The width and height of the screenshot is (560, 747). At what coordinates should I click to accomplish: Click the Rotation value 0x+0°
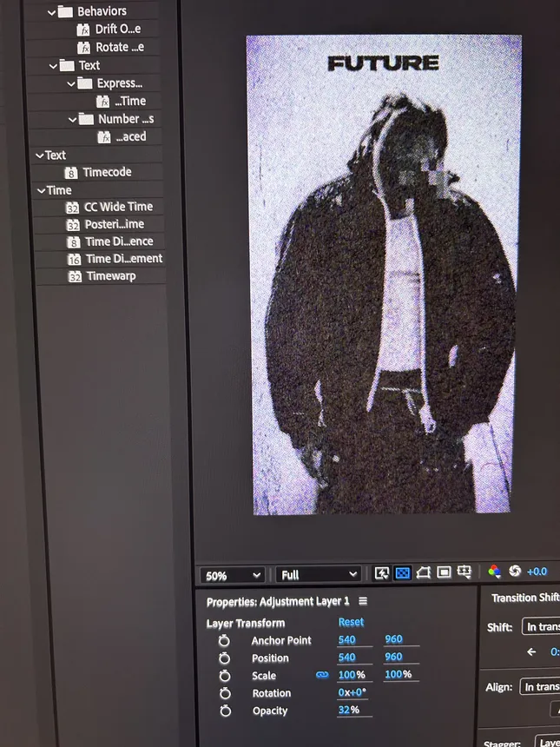coord(352,692)
